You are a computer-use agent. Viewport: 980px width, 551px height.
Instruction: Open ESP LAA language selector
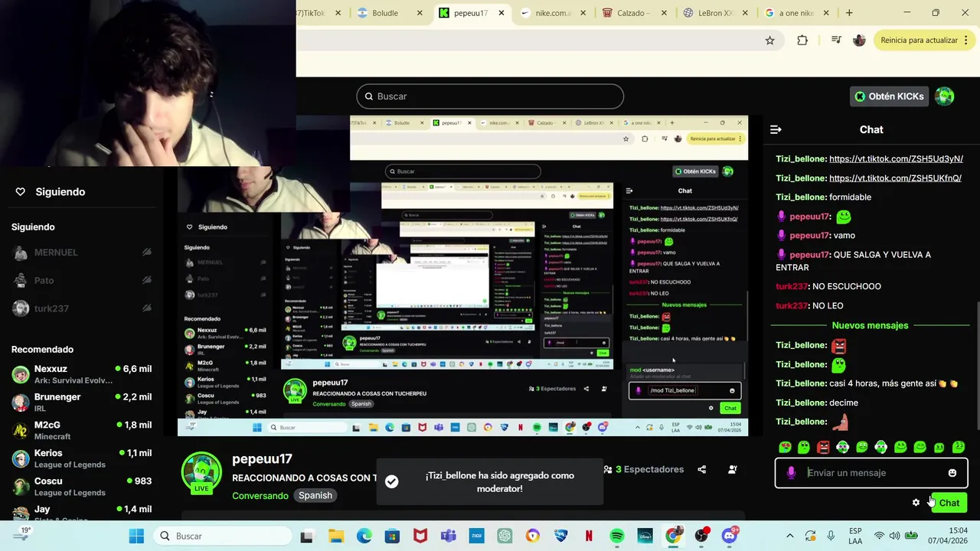click(x=855, y=536)
